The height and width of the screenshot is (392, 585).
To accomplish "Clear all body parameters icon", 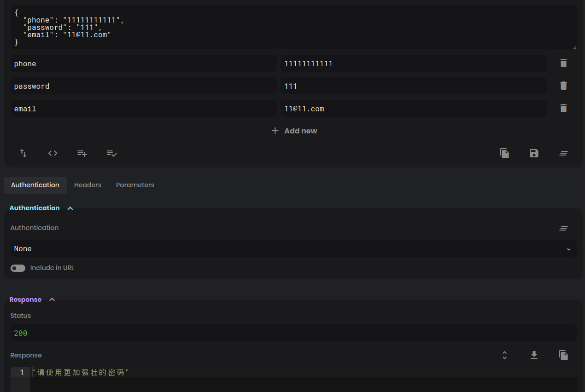I will 563,153.
